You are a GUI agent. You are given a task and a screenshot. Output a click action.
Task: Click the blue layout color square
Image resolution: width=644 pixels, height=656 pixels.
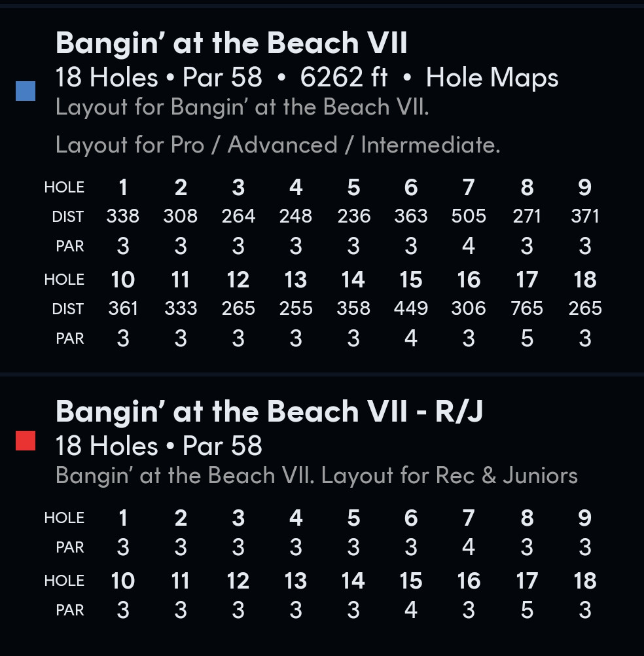click(x=26, y=91)
